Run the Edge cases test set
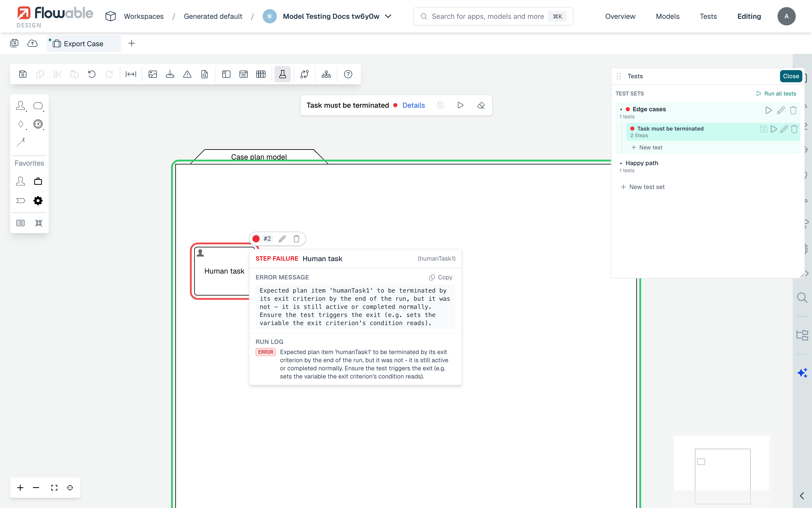Viewport: 812px width, 508px height. point(768,110)
